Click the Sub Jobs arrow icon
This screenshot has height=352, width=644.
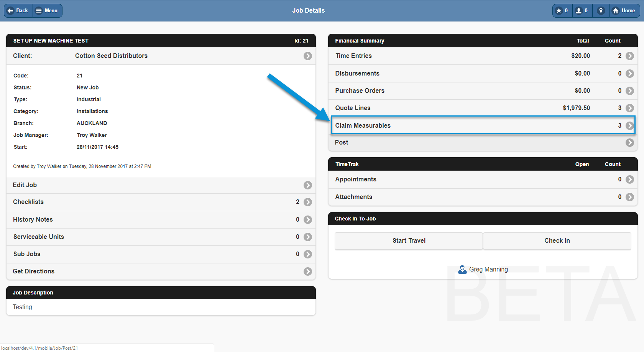point(308,254)
